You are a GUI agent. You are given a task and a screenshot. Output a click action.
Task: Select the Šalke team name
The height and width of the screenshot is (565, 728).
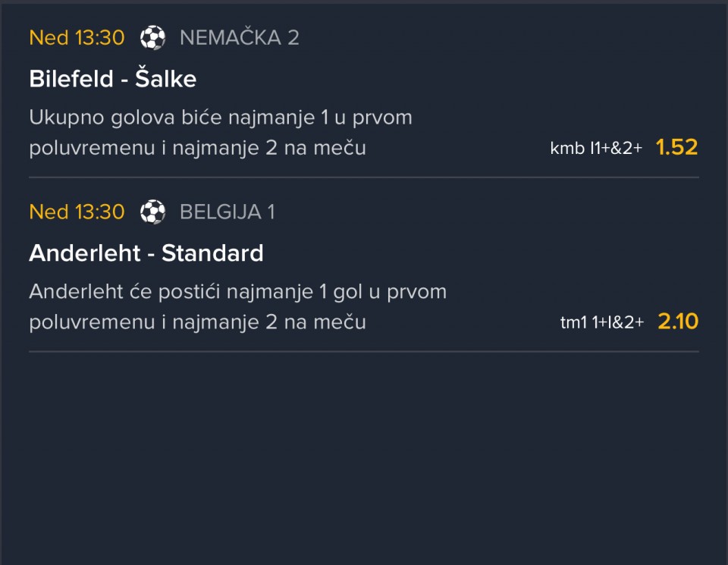165,79
